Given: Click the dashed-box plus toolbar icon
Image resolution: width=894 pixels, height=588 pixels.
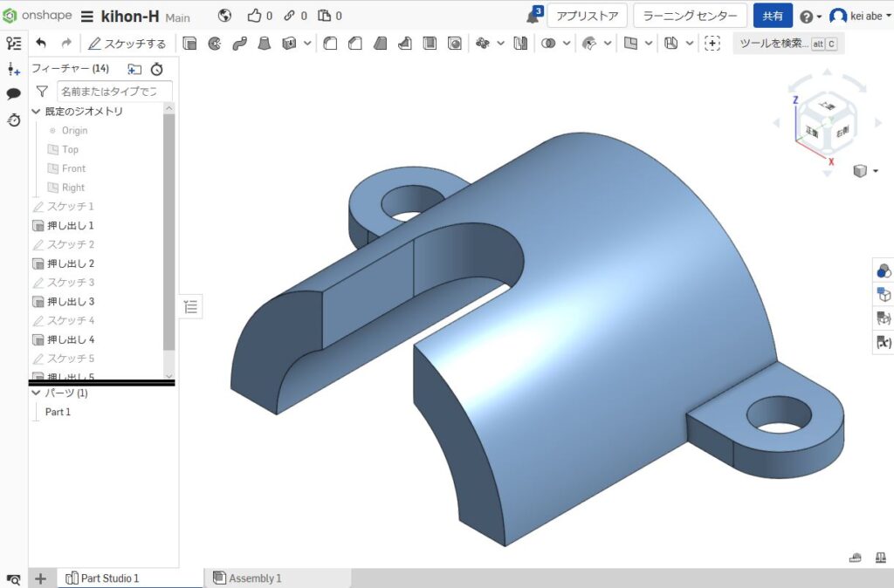Looking at the screenshot, I should point(712,44).
